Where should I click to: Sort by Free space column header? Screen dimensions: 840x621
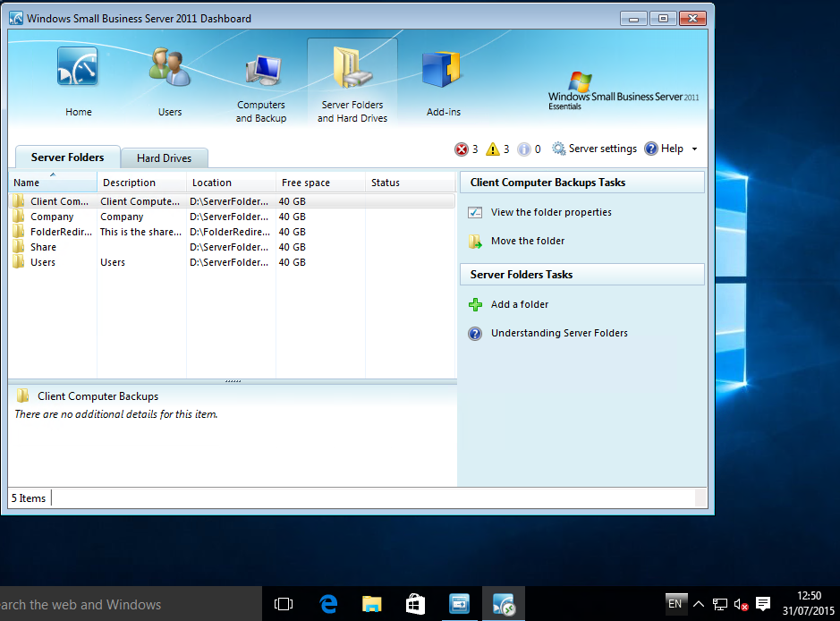tap(318, 183)
